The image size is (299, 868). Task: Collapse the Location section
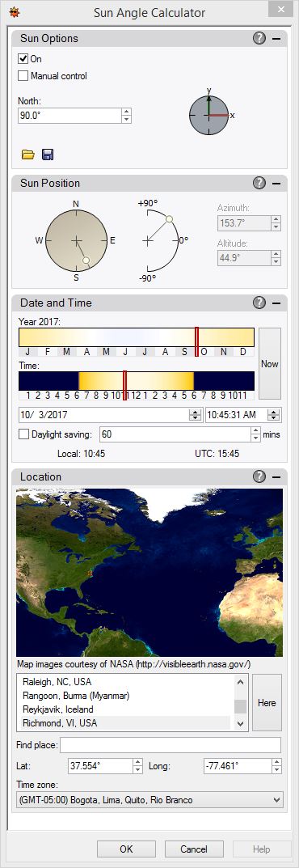[x=276, y=476]
